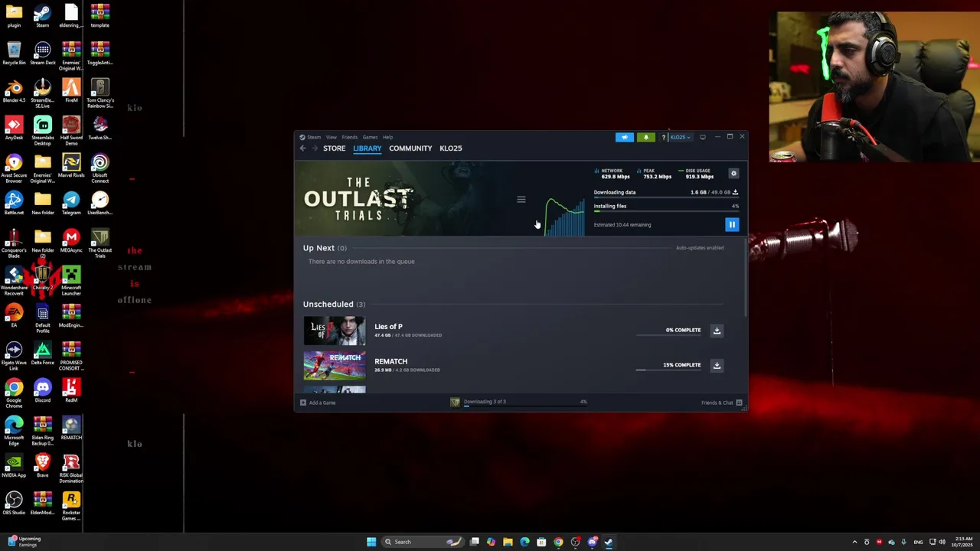Open the taskbar clock and date

pos(962,542)
